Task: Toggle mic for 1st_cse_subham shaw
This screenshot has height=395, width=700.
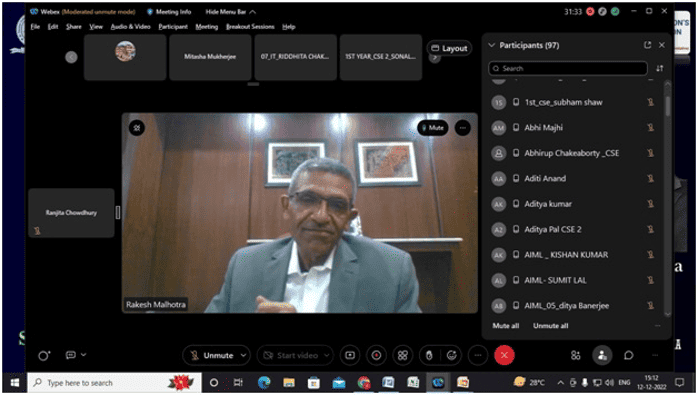Action: click(x=650, y=103)
